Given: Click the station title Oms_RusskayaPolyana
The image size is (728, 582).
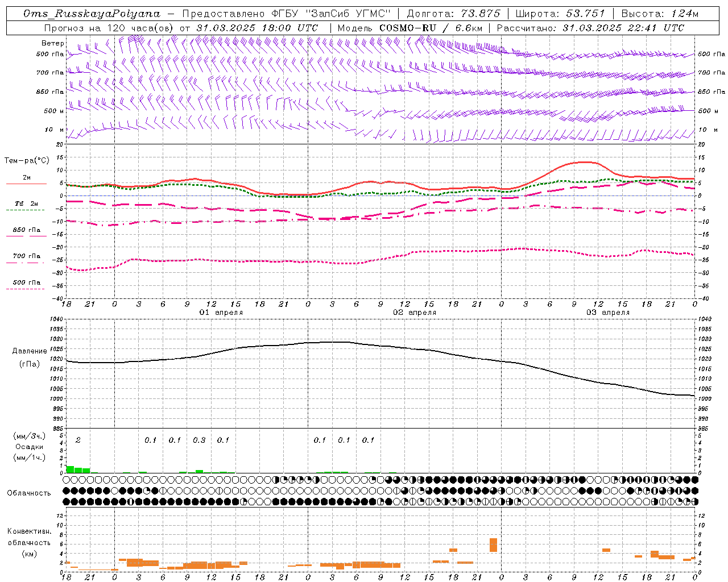Looking at the screenshot, I should tap(92, 14).
